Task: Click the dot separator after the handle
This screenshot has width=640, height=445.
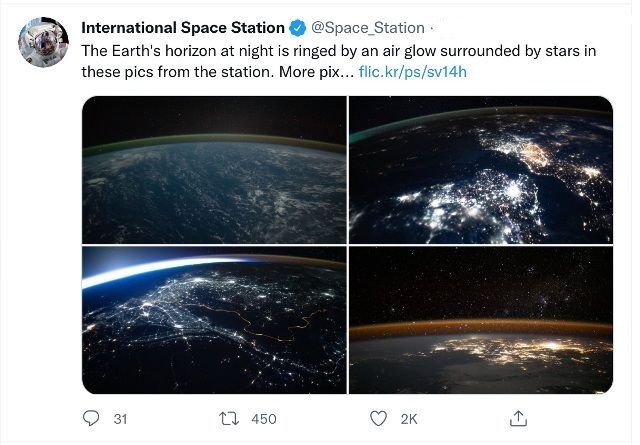Action: (x=433, y=28)
